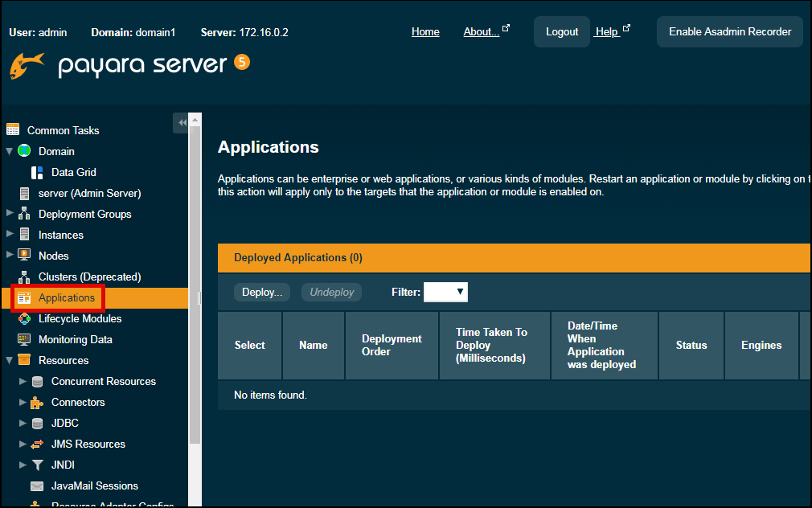Click the Payara fish logo

point(27,66)
